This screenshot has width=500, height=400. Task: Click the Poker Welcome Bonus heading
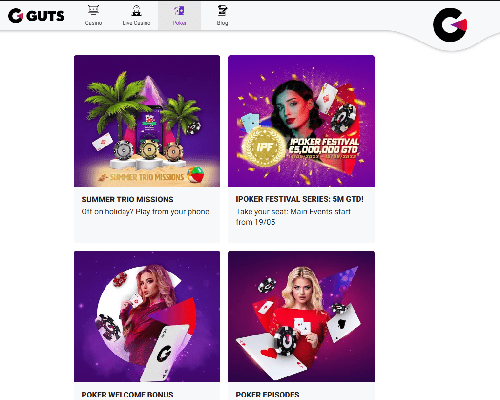pos(127,395)
